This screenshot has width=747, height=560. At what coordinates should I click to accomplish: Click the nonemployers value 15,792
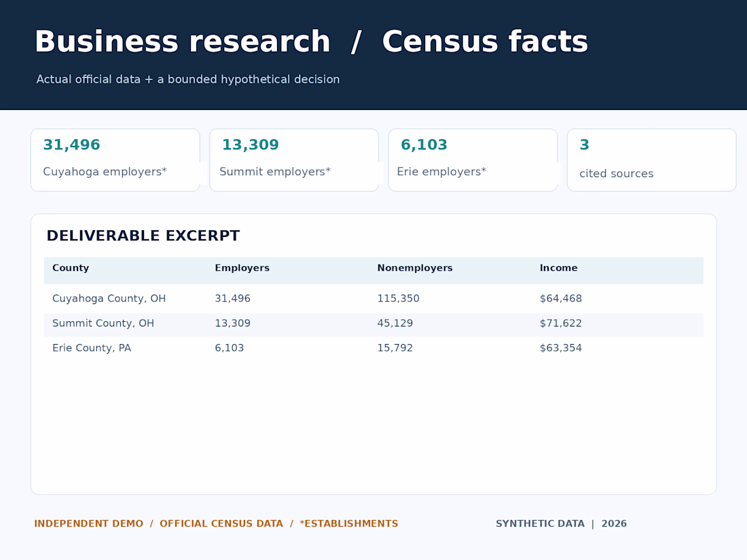395,348
